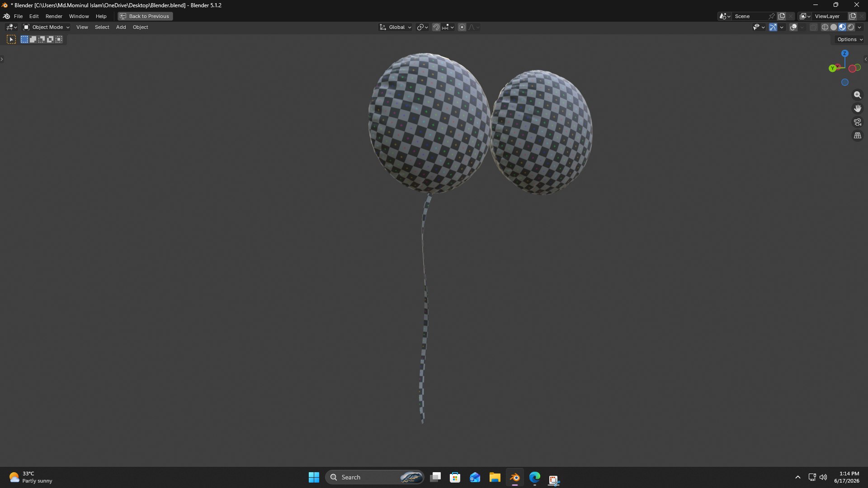Image resolution: width=868 pixels, height=488 pixels.
Task: Open Microsoft Edge from the taskbar
Action: [x=534, y=477]
